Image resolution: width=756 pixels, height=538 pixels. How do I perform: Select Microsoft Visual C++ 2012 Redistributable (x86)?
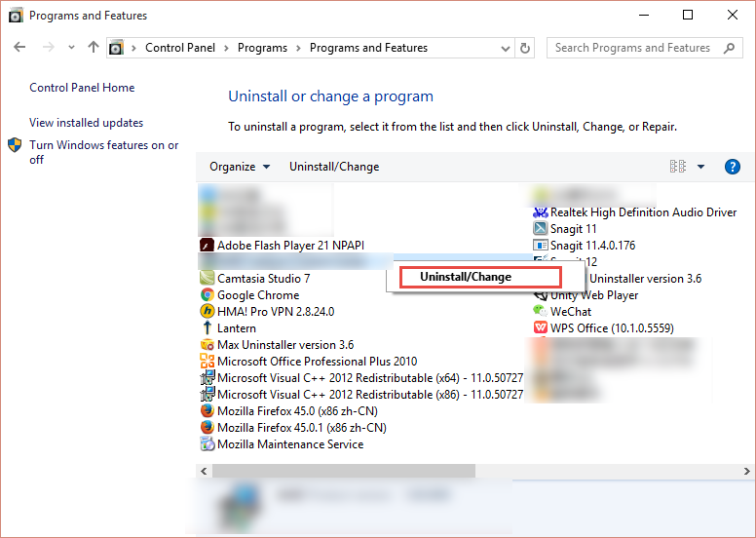pyautogui.click(x=370, y=394)
